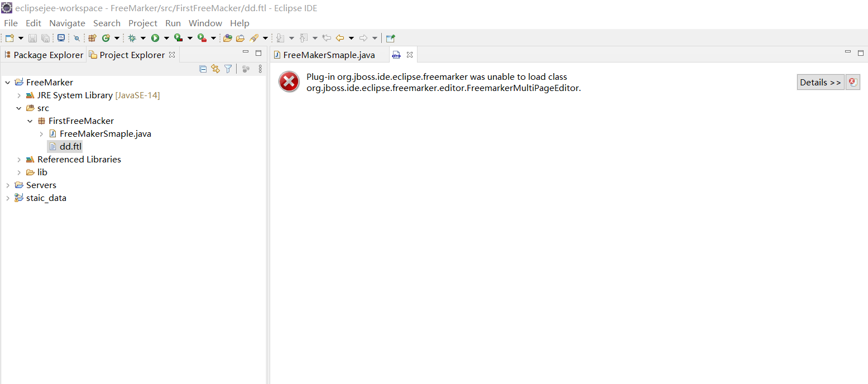Open the Project menu

pyautogui.click(x=143, y=23)
